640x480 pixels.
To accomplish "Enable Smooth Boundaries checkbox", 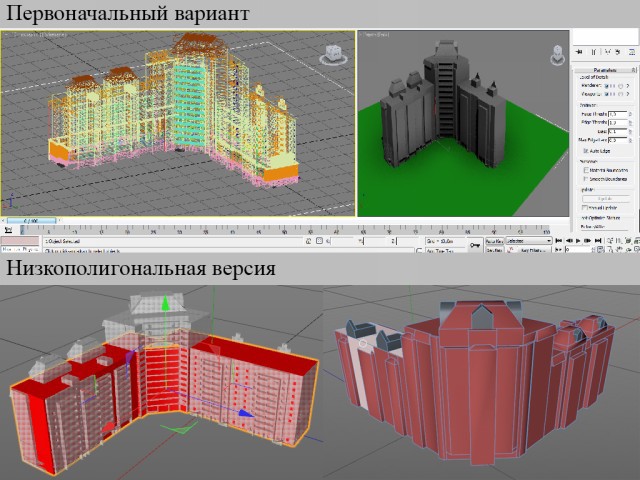I will pyautogui.click(x=586, y=179).
